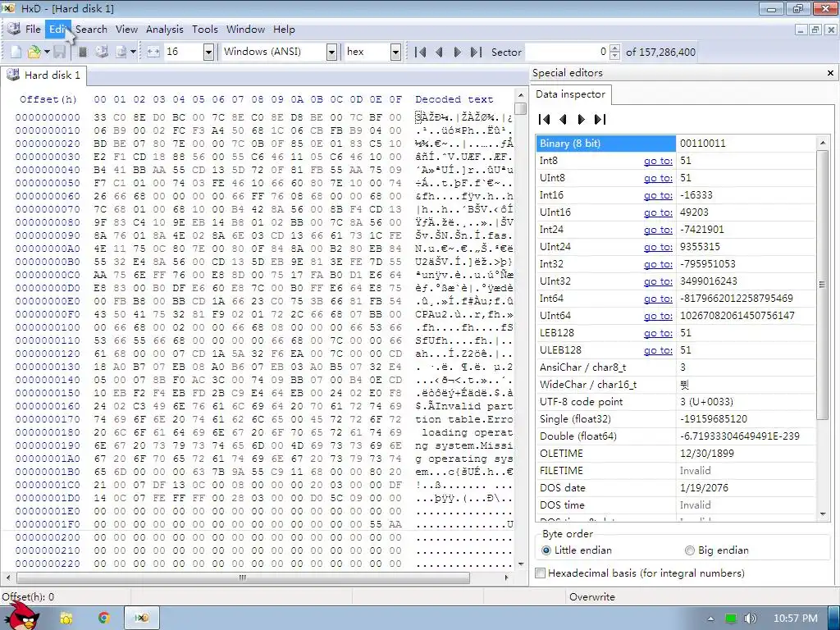Click 'go to:' link for UInt16
Viewport: 840px width, 630px height.
(x=658, y=212)
